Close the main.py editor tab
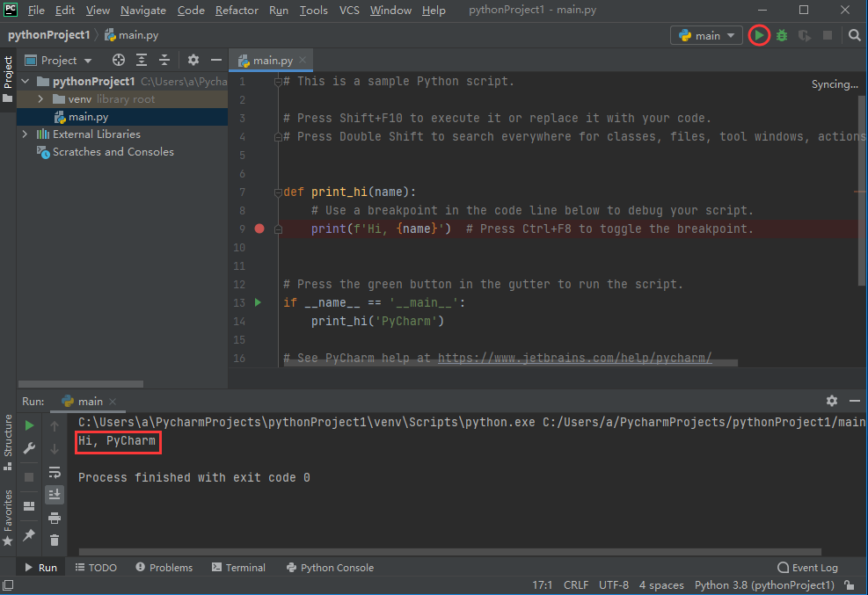The height and width of the screenshot is (595, 868). point(303,60)
